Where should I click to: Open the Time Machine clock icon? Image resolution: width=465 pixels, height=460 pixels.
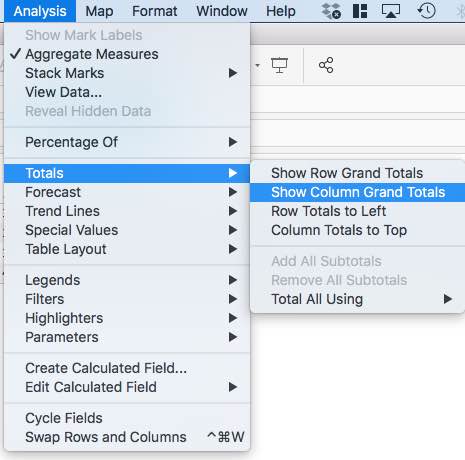coord(426,11)
